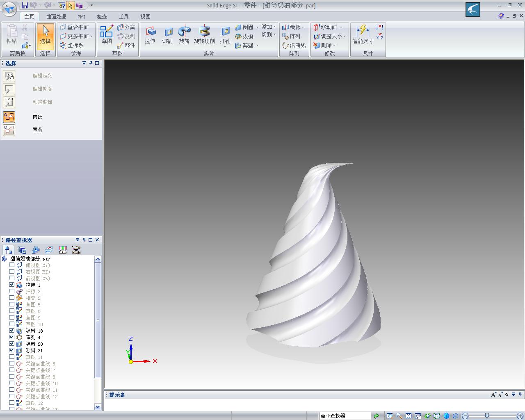
Task: Check the 俯视图(XY) plane checkbox
Action: pos(12,265)
